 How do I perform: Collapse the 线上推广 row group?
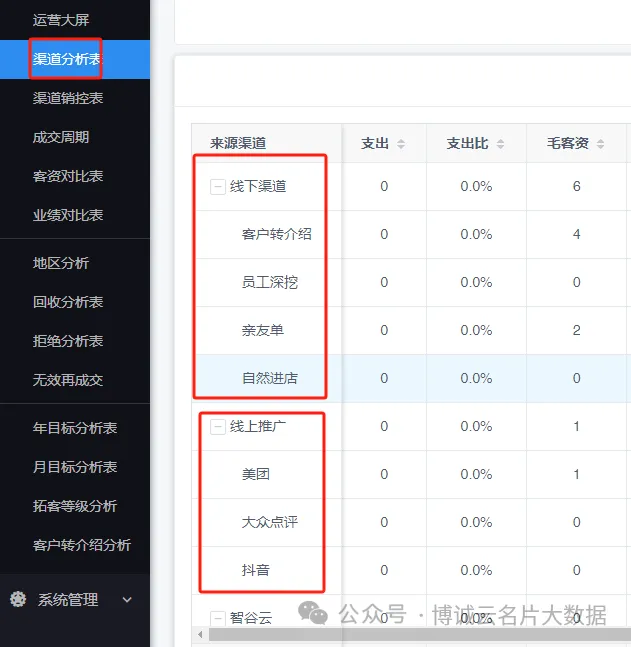click(217, 427)
